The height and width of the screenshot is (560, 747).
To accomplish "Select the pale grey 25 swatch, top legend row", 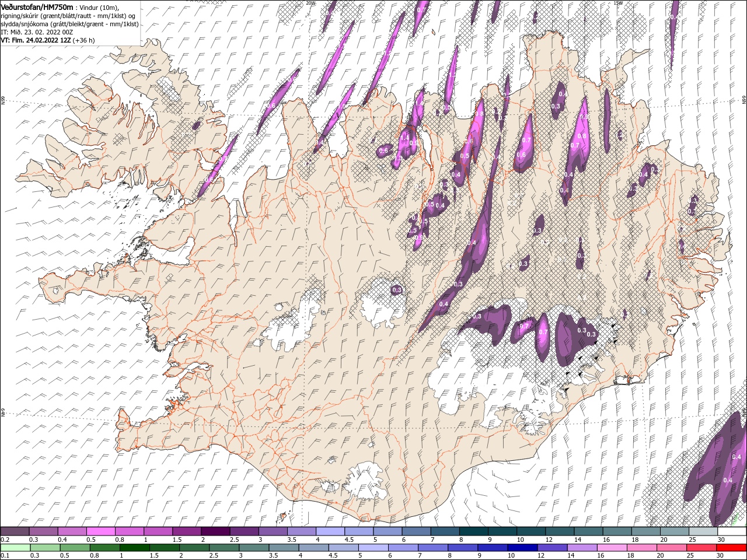I will 702,531.
